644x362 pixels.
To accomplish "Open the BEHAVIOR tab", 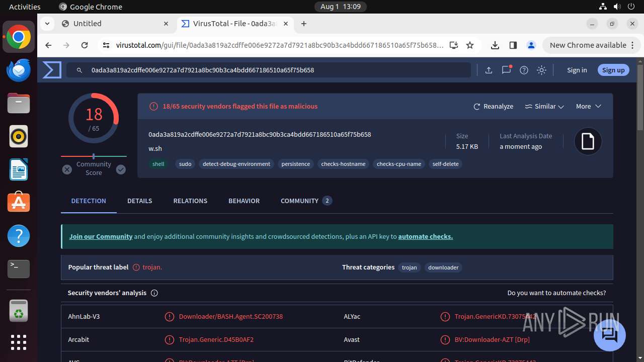I will 244,201.
